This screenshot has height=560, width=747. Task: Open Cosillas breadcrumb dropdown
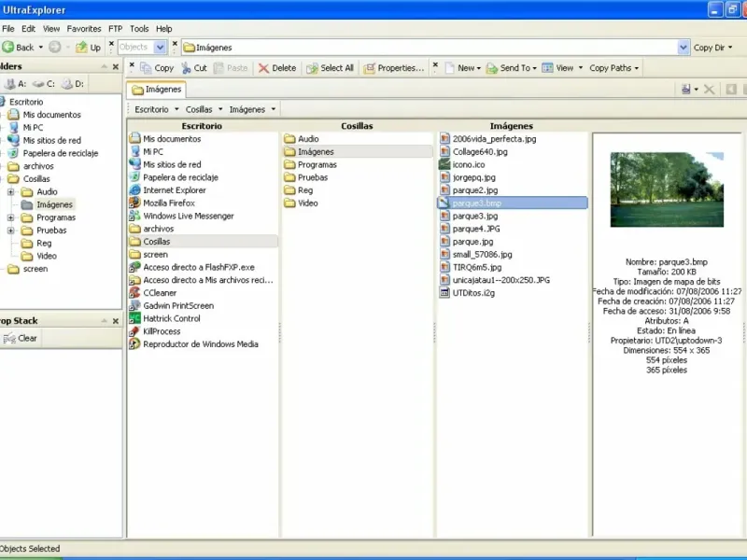pyautogui.click(x=220, y=109)
